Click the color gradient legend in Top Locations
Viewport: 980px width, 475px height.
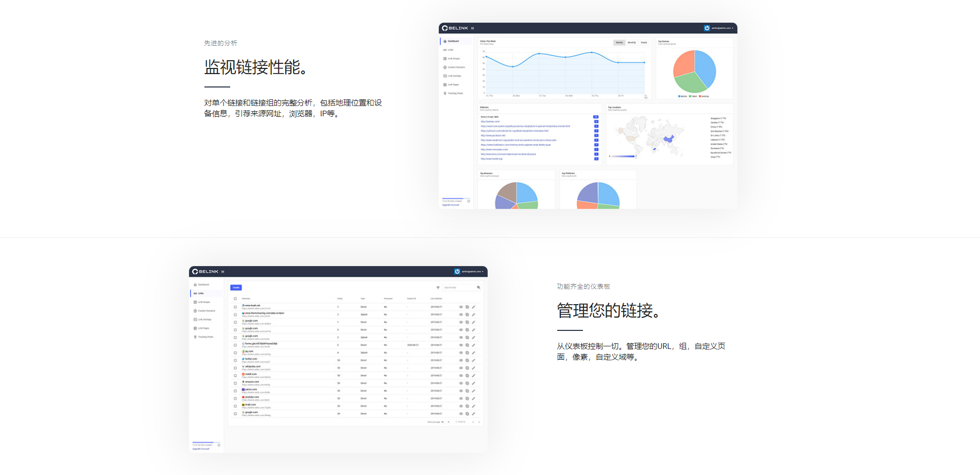623,156
